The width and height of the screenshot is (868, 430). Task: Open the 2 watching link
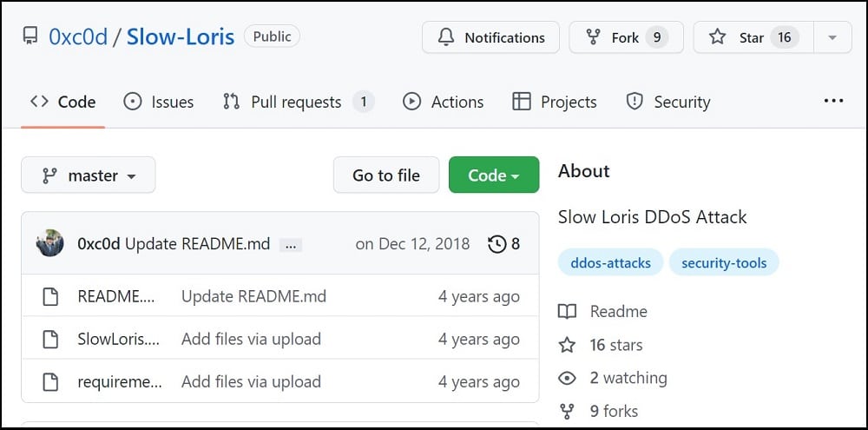pyautogui.click(x=628, y=378)
